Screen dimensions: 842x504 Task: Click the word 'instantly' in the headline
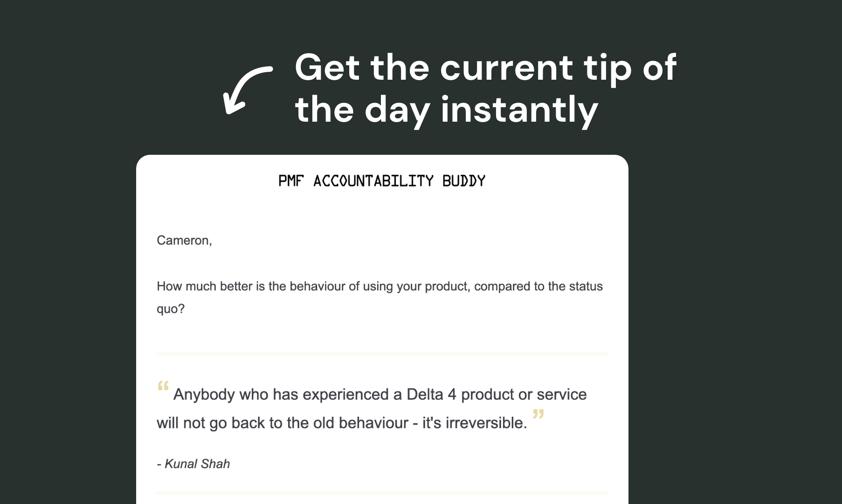[x=519, y=110]
